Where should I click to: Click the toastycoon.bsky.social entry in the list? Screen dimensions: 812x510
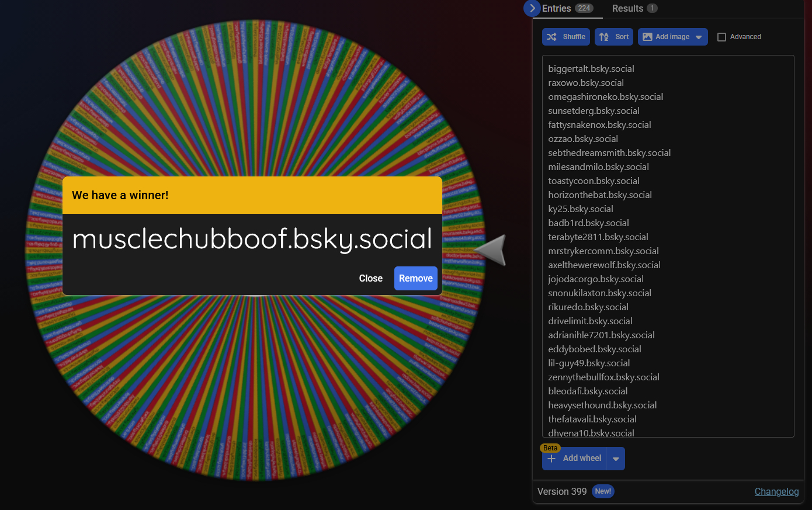(594, 181)
